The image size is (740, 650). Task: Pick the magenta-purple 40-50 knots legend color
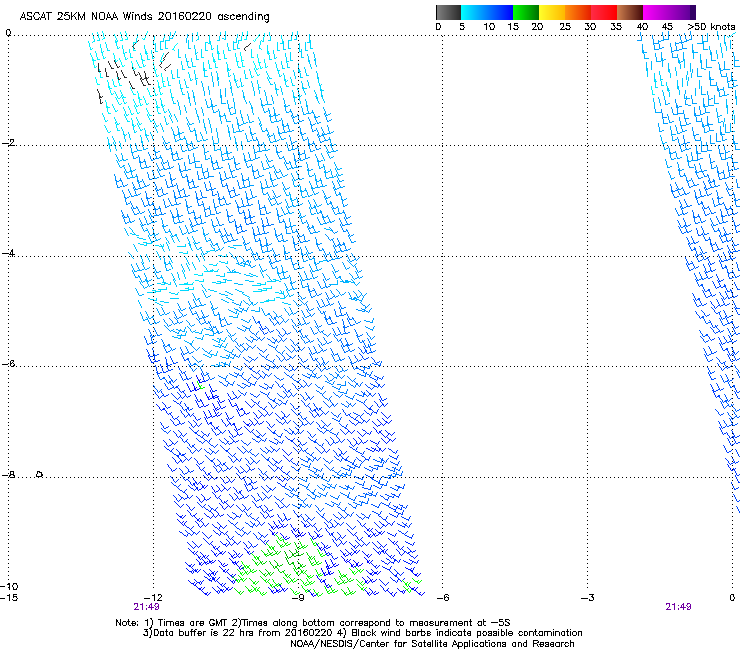tap(669, 12)
